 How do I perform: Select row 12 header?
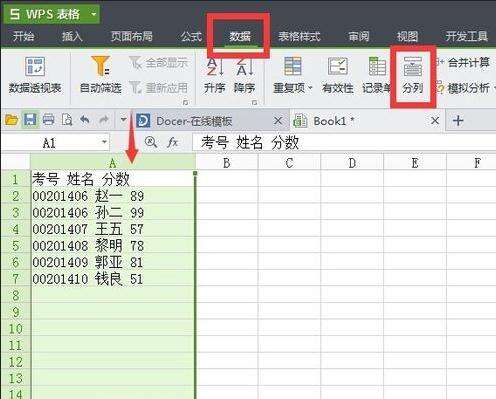pos(15,361)
